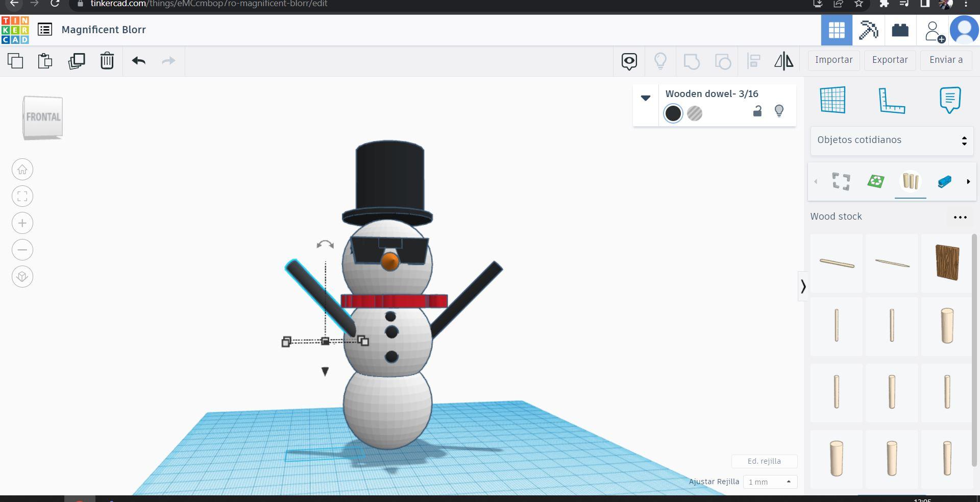This screenshot has height=502, width=980.
Task: Switch to orthographic view cube icon
Action: (x=22, y=277)
